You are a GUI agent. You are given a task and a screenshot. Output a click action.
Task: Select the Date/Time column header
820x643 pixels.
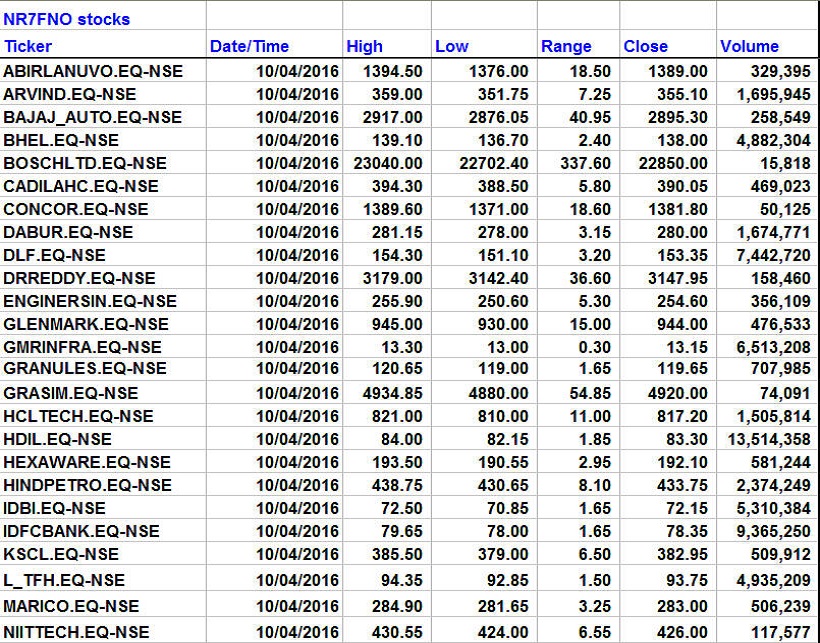point(249,46)
